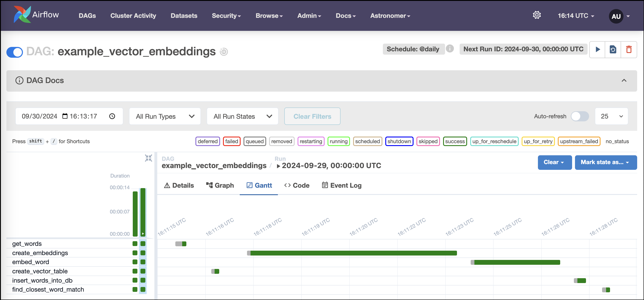
Task: Switch to the Graph tab
Action: (x=220, y=185)
